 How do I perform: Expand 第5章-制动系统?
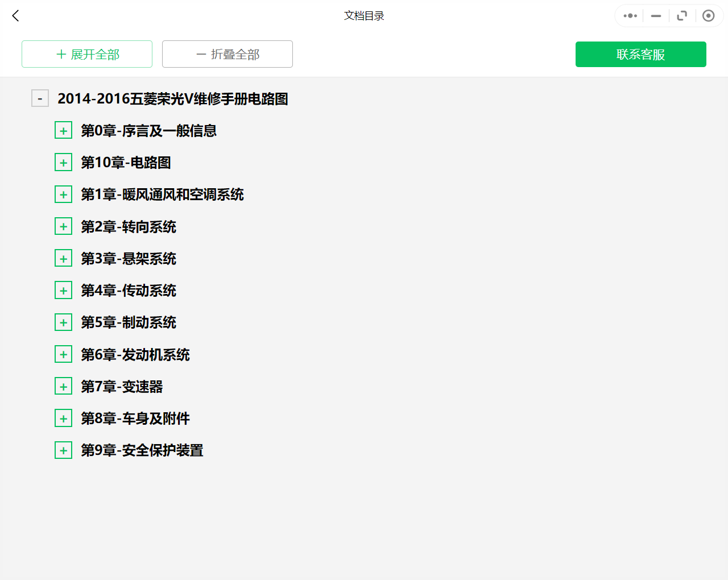[63, 322]
